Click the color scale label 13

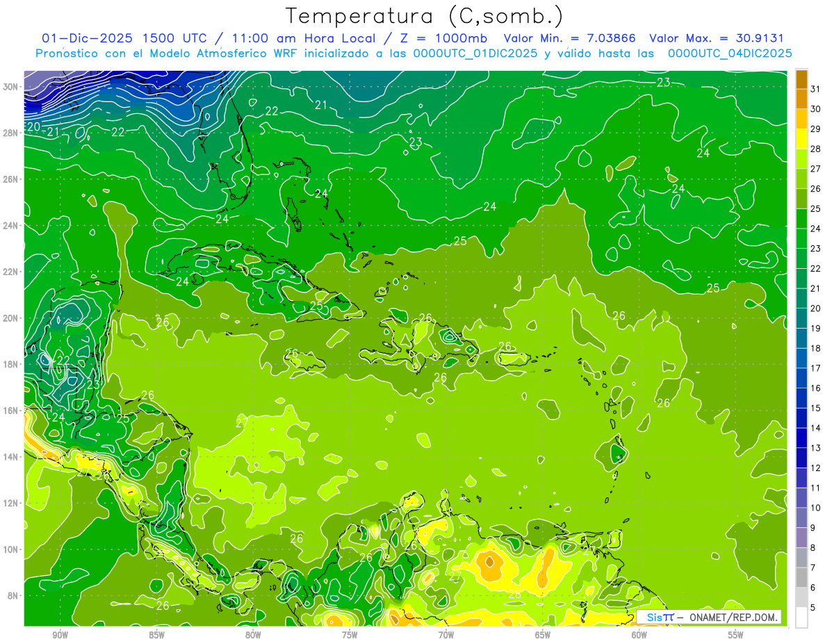click(x=817, y=448)
